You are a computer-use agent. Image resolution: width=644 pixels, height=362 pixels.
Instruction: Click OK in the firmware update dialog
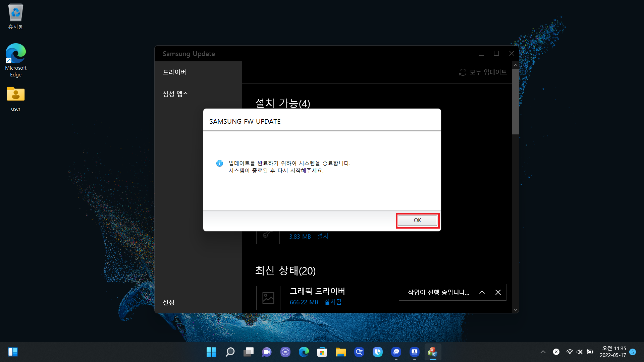tap(417, 220)
